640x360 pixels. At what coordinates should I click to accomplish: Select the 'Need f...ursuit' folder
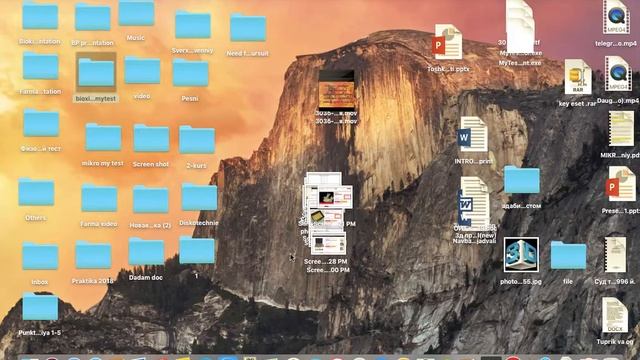[248, 28]
